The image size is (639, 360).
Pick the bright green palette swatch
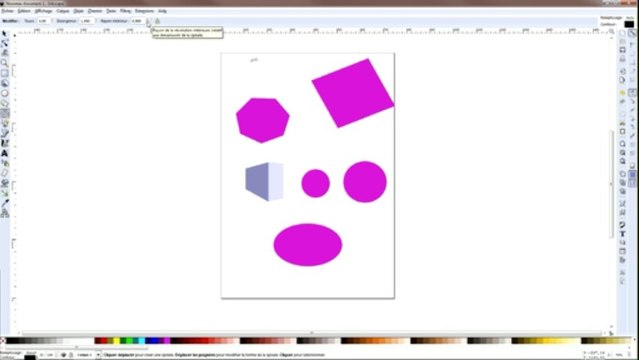click(x=129, y=341)
